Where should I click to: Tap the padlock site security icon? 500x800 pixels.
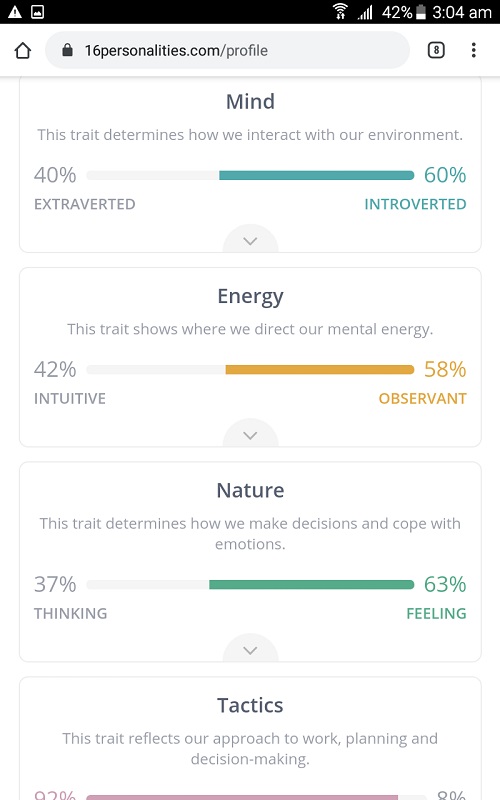click(67, 50)
